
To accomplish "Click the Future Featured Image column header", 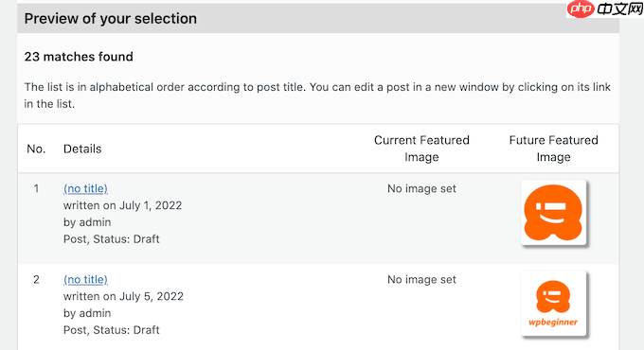I will point(553,149).
